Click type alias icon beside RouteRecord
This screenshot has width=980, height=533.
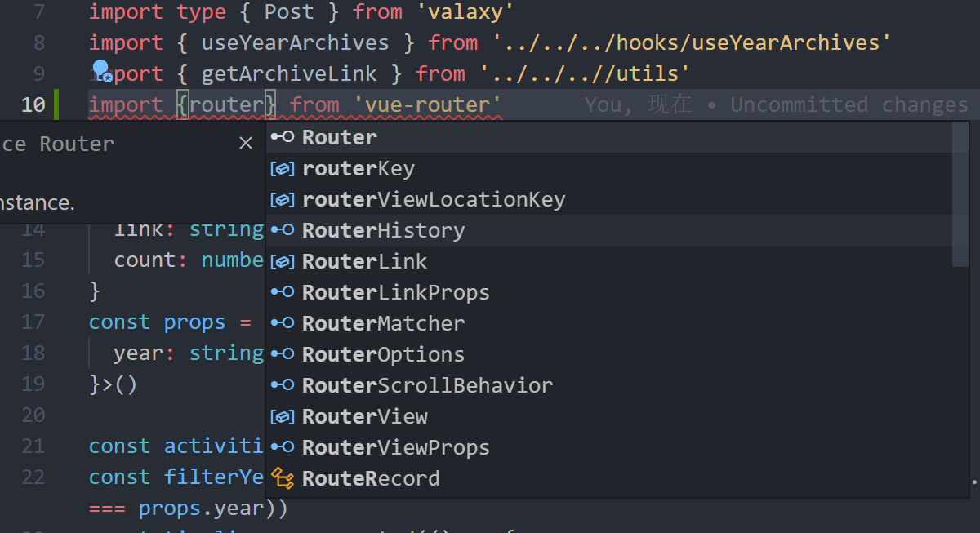point(283,477)
